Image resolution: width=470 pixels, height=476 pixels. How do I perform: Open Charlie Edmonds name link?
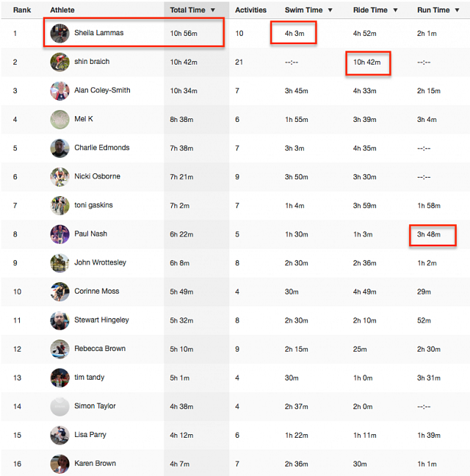[102, 148]
